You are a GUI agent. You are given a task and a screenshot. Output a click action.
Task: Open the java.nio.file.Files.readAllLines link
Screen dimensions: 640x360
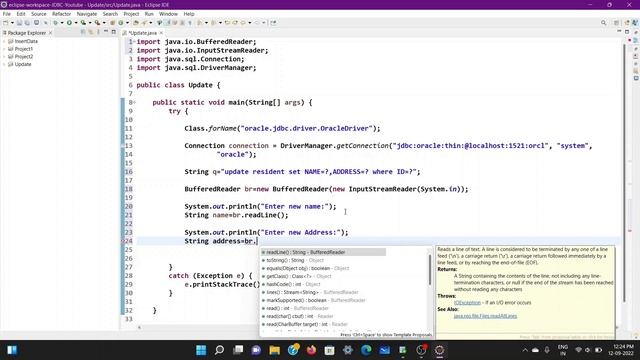[485, 316]
